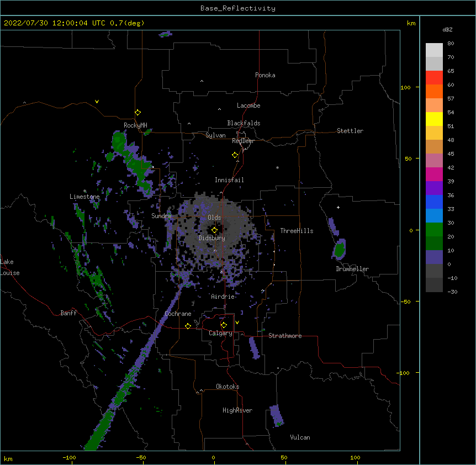
Task: Click the RedDeer city label
Action: click(x=243, y=141)
